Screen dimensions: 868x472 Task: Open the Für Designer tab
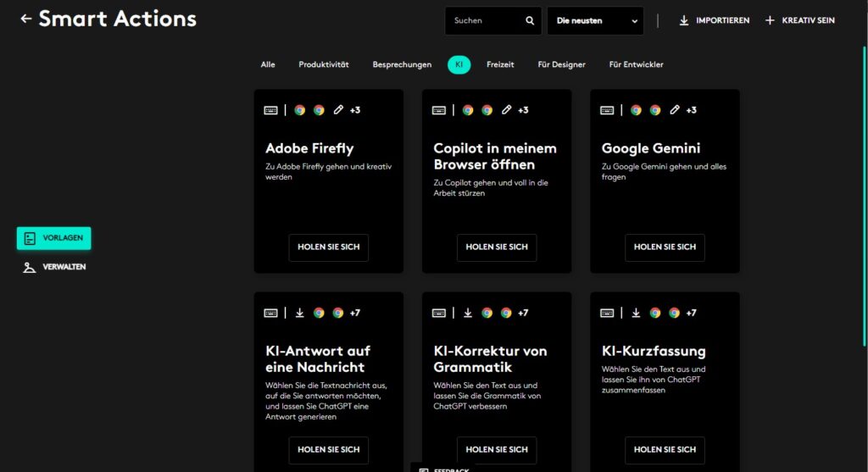[561, 64]
